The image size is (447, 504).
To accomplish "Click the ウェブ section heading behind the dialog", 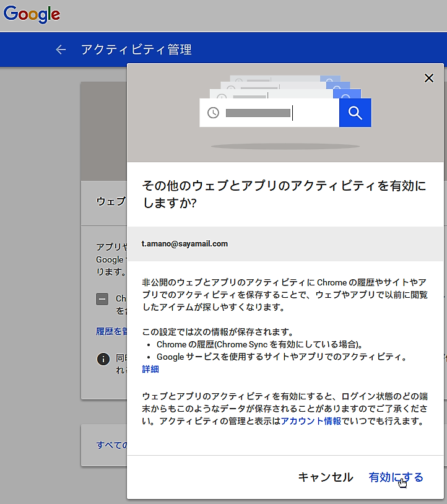I will tap(111, 201).
